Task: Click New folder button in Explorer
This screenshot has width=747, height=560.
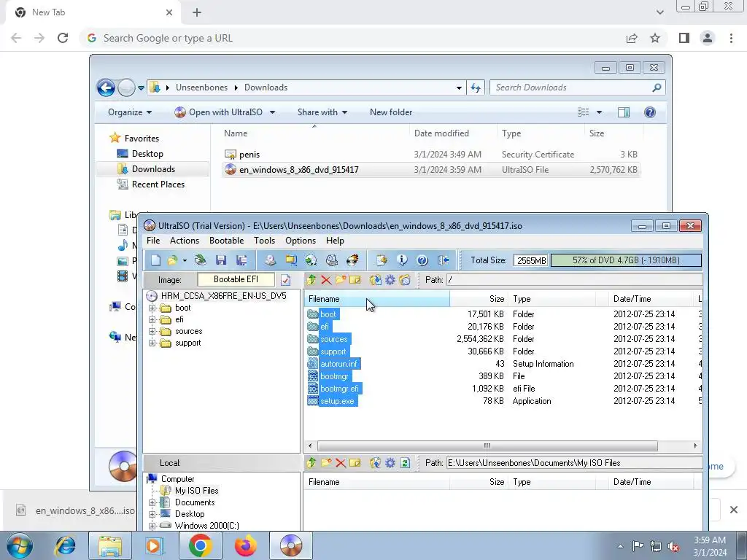Action: [391, 112]
